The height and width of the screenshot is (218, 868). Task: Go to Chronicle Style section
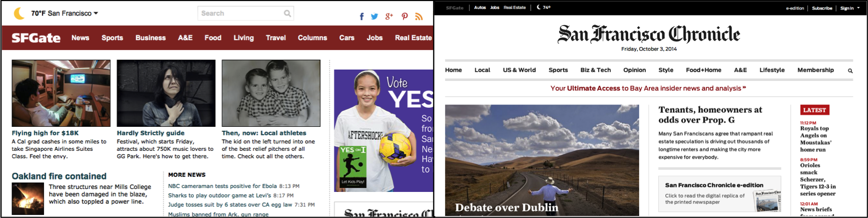pyautogui.click(x=666, y=70)
